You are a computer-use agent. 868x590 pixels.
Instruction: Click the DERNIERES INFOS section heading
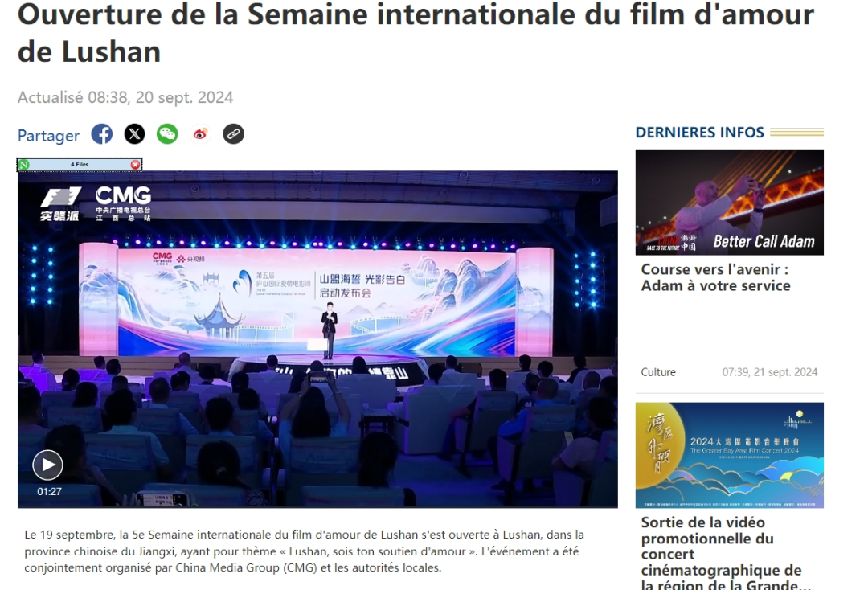pyautogui.click(x=700, y=133)
